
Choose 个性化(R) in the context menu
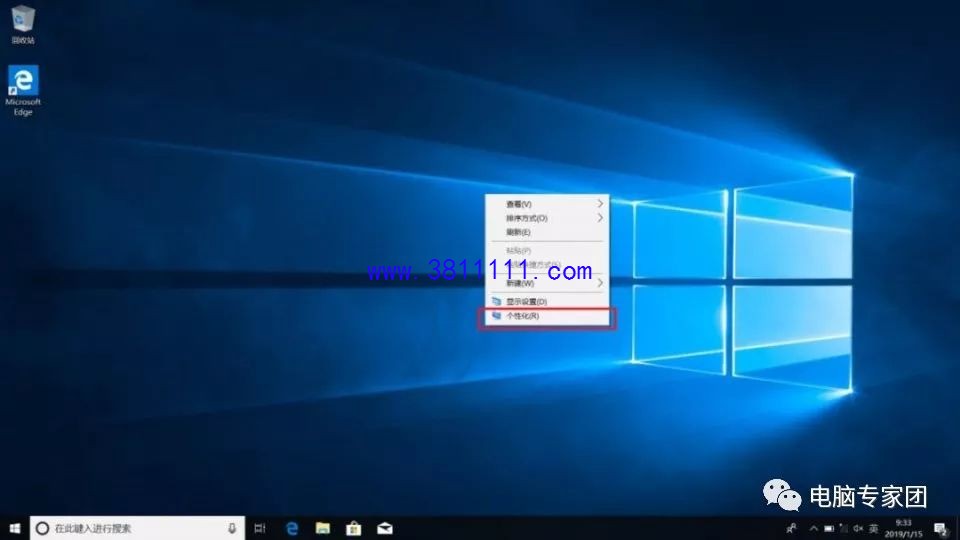[x=547, y=316]
